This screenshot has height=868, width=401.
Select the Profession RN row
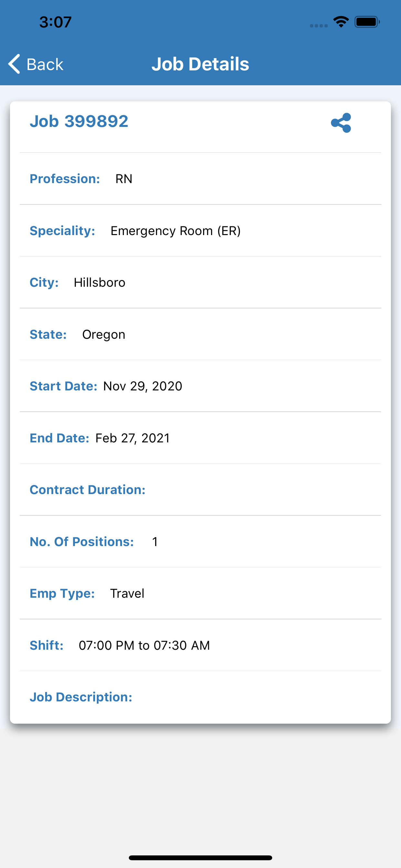[x=200, y=179]
